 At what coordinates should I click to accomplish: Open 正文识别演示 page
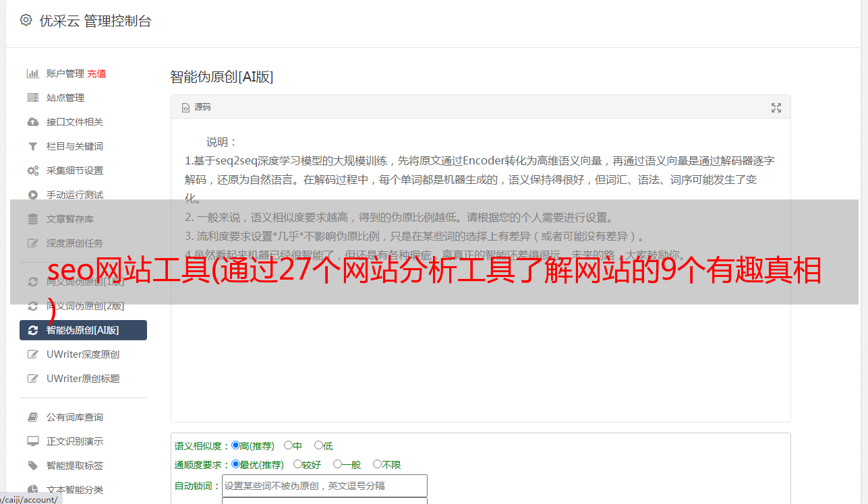tap(75, 441)
